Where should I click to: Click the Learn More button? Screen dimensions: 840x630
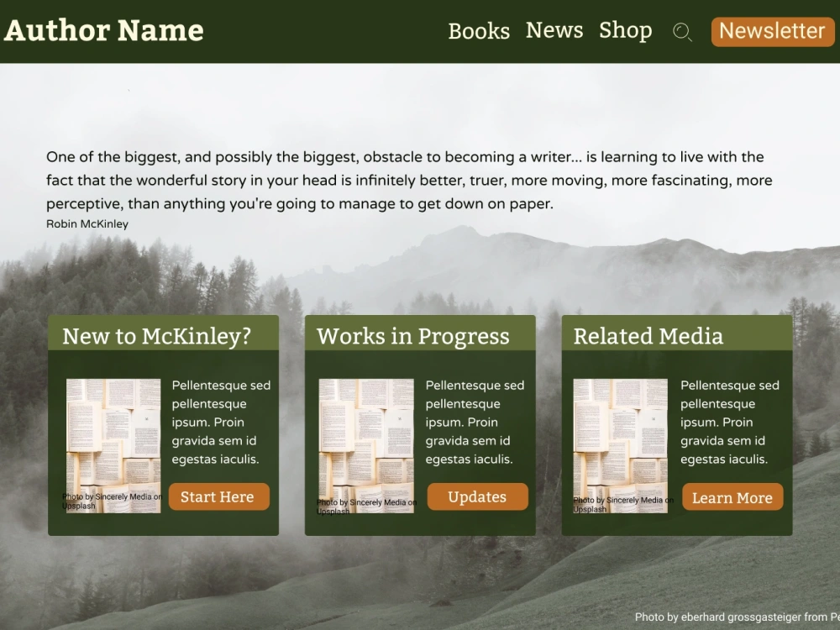[732, 497]
